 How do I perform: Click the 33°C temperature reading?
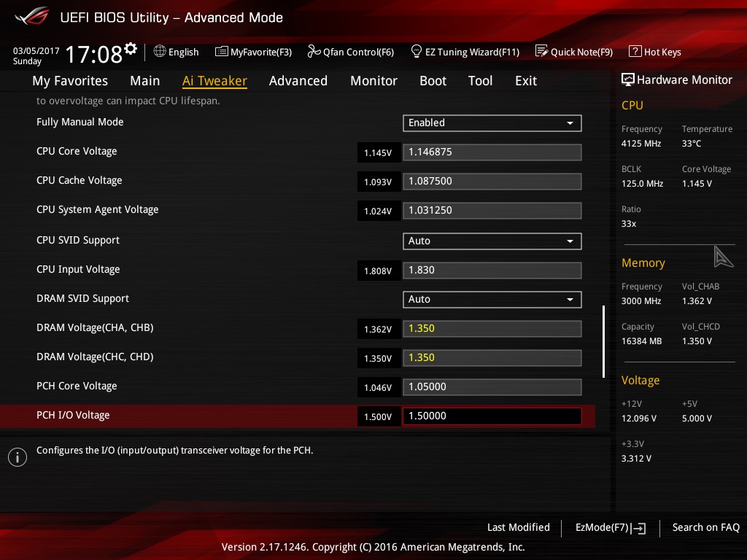[692, 144]
